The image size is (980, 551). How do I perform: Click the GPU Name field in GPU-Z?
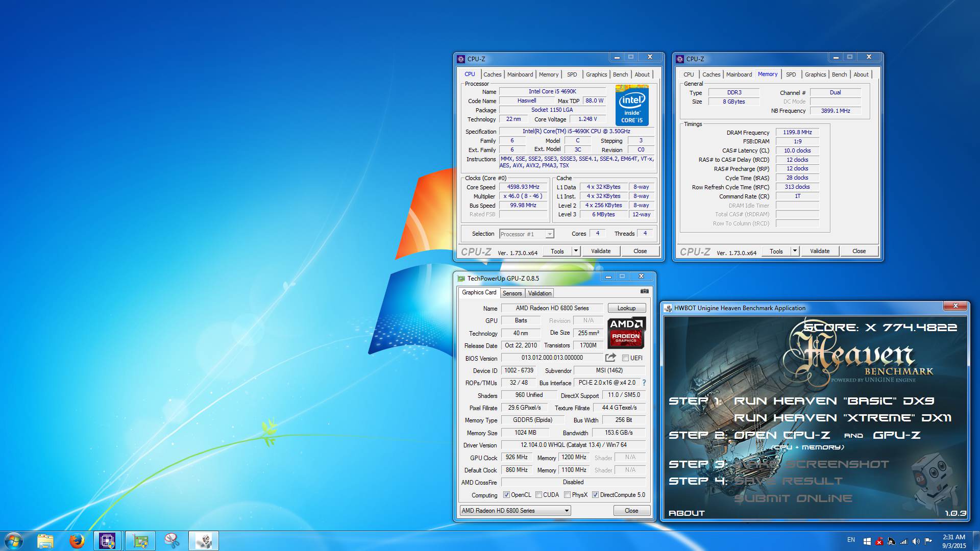552,308
